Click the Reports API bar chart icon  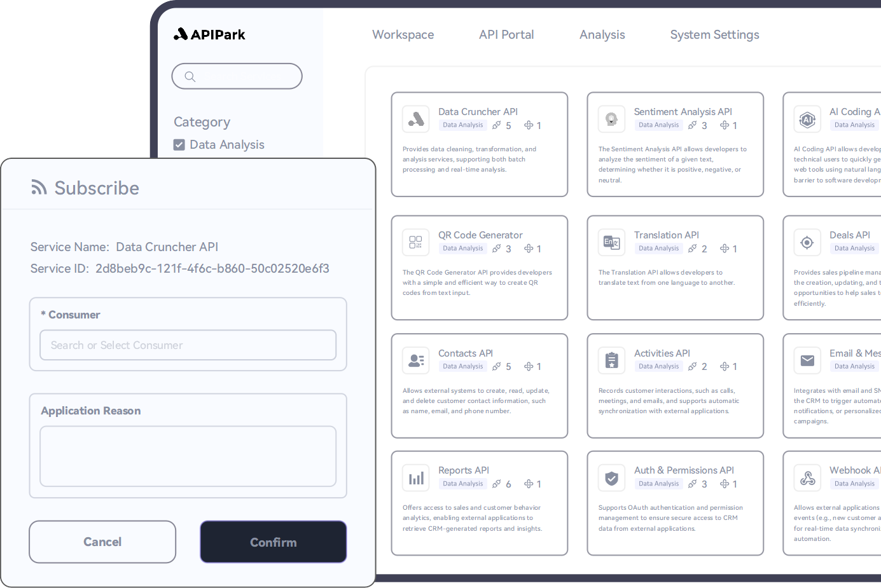[x=415, y=477]
